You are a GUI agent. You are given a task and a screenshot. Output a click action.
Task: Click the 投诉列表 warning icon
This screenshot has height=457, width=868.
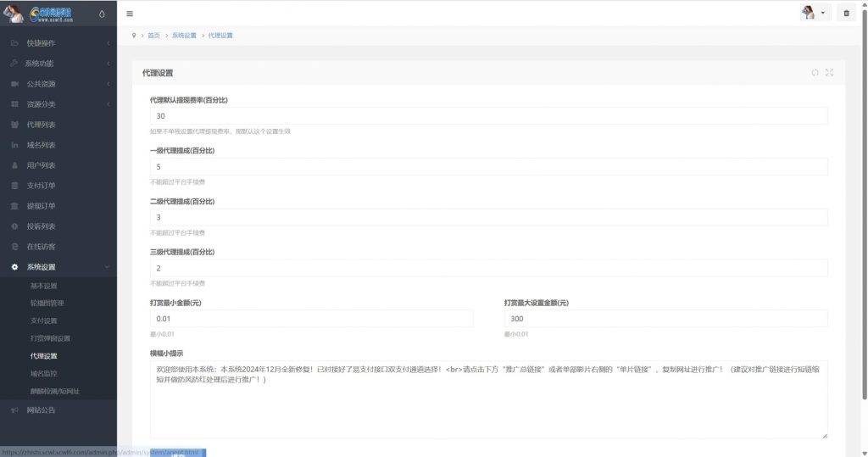click(15, 226)
